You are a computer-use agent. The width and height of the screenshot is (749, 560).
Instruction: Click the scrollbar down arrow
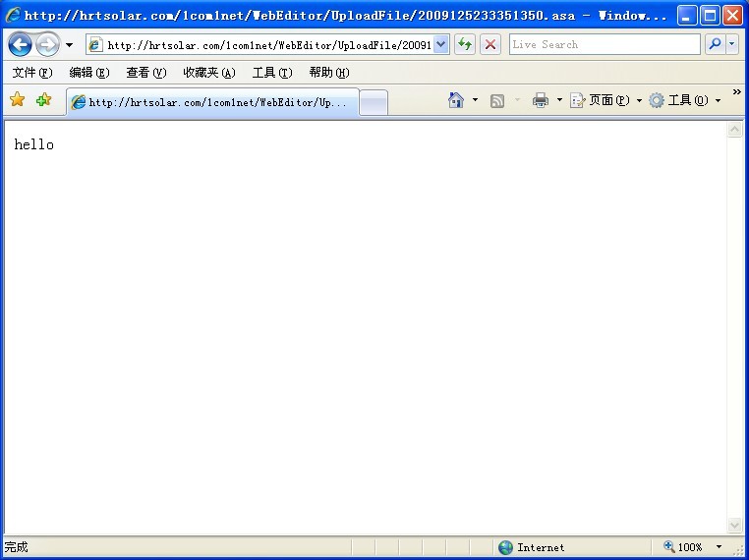tap(734, 526)
